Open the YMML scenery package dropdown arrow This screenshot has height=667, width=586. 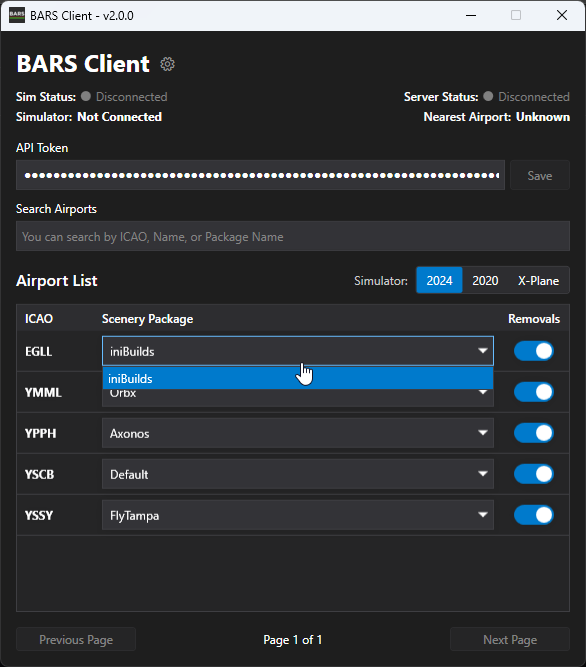pyautogui.click(x=483, y=392)
